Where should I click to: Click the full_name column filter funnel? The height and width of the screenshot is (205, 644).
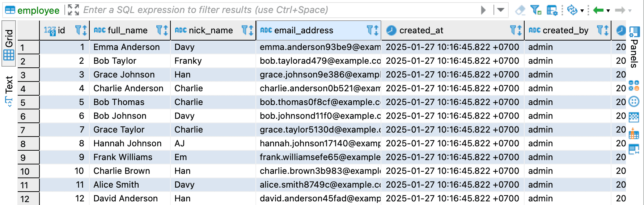click(159, 30)
